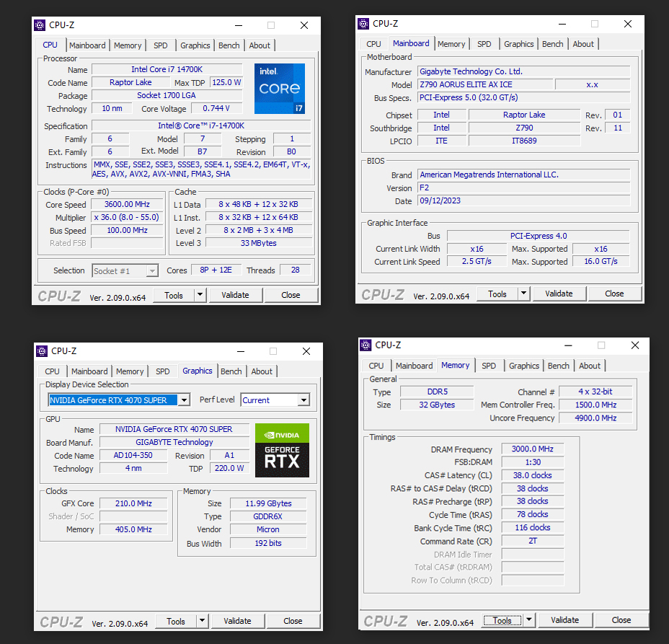Expand Tools dropdown arrow in Graphics window

coord(202,621)
